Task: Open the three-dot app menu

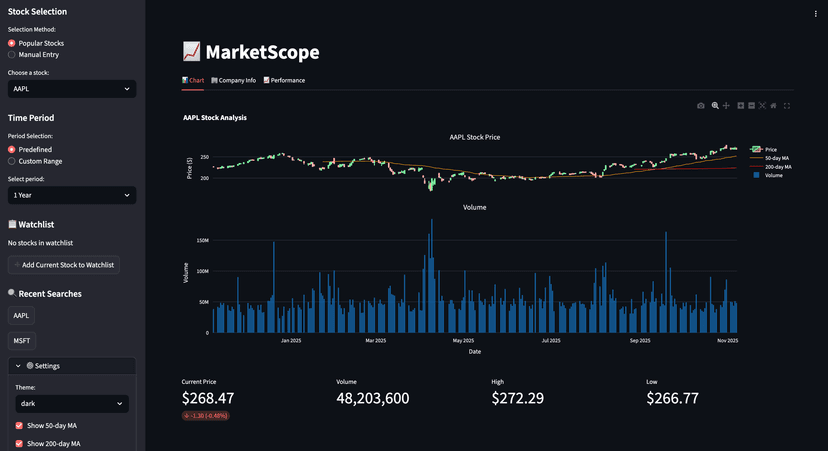Action: click(x=815, y=14)
